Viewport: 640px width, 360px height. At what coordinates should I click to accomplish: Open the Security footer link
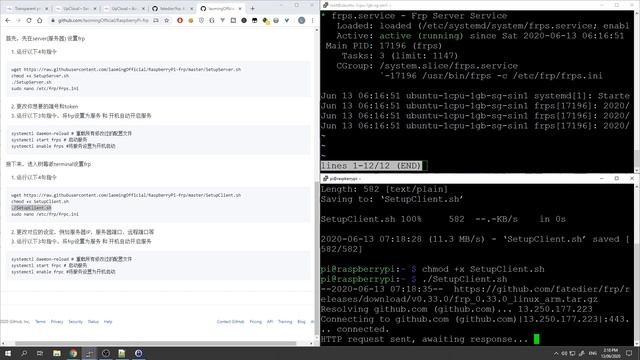[76, 322]
